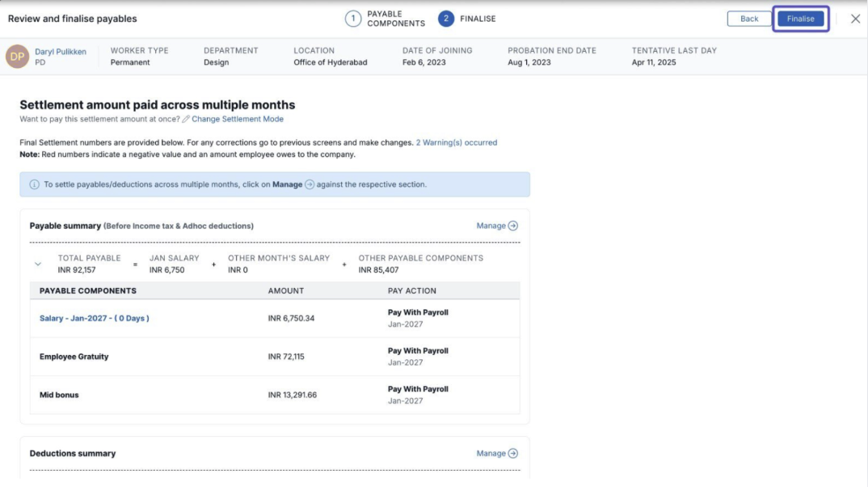Open the Salary - Jan-2027 component link
868x487 pixels.
coord(95,319)
